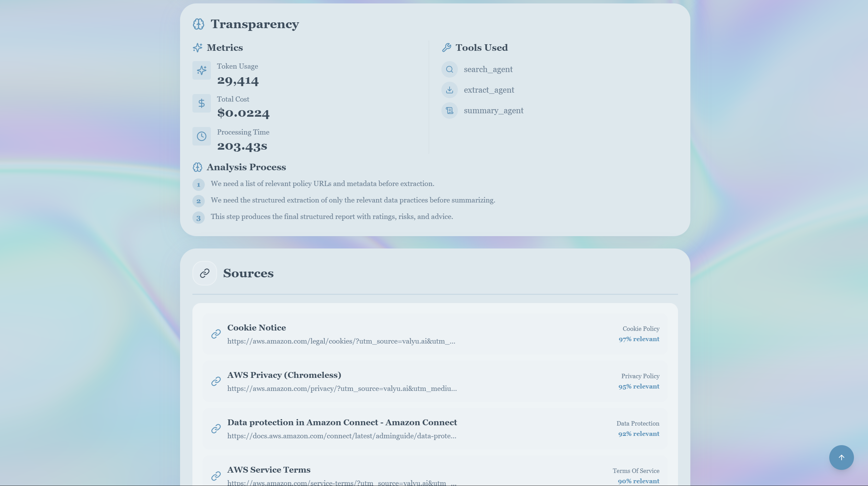Click analysis step number 3 badge

[x=198, y=218]
